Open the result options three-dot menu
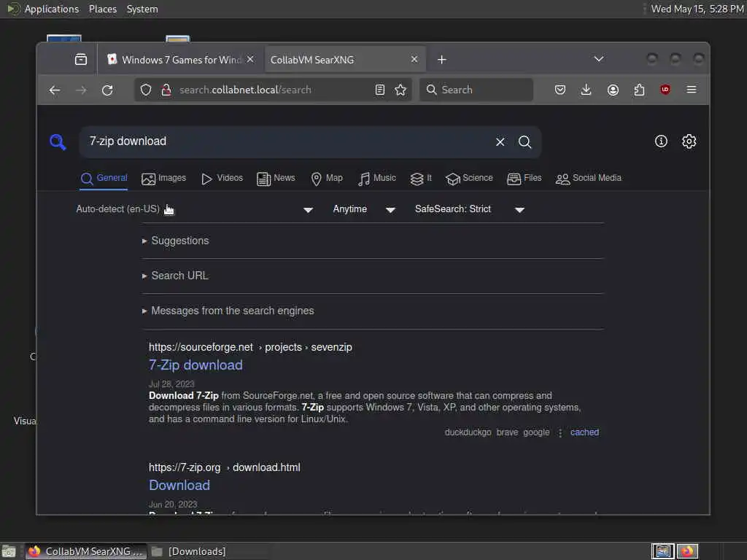Screen dimensions: 747x560 pos(560,432)
